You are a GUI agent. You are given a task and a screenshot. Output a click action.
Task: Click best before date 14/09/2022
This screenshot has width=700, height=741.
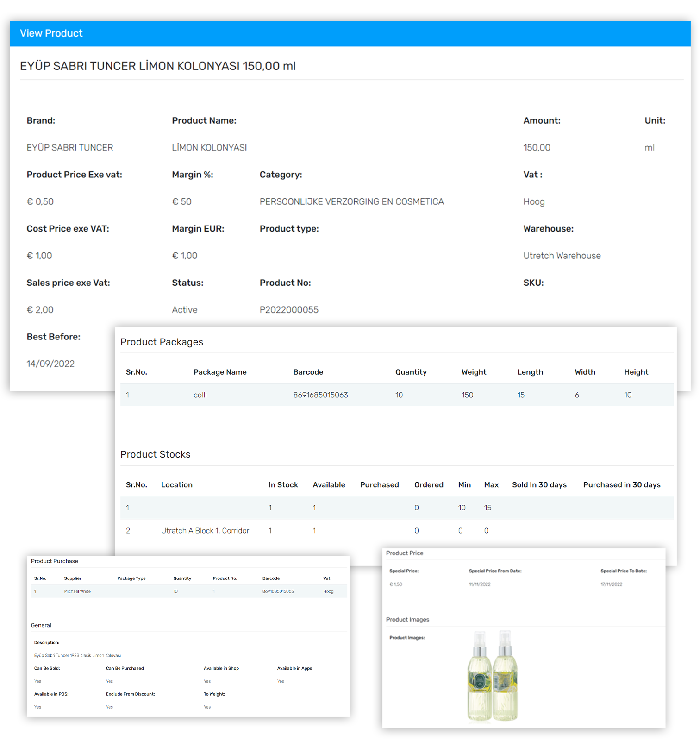point(50,364)
